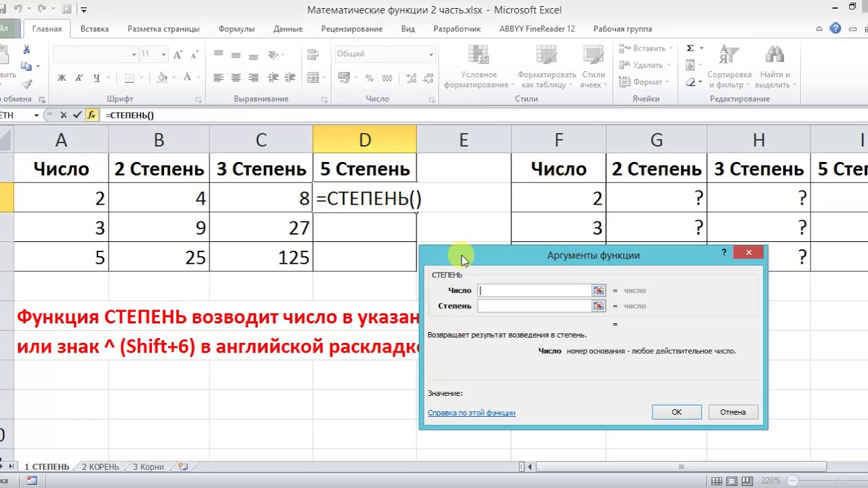This screenshot has width=868, height=488.
Task: Click the insert new worksheet tab icon
Action: pos(182,467)
